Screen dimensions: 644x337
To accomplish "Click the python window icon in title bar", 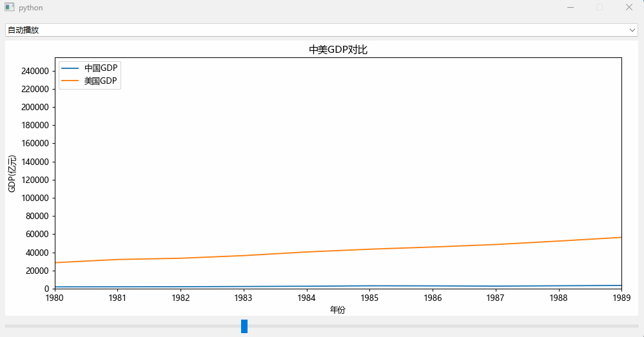I will click(x=9, y=8).
